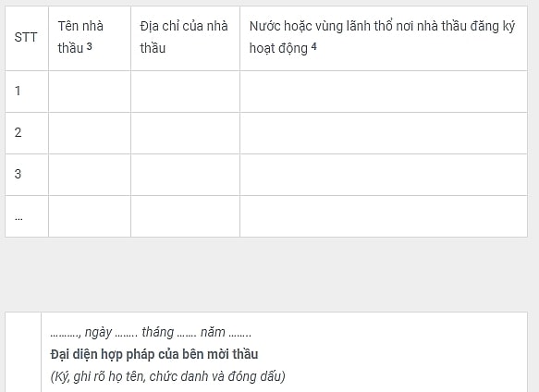This screenshot has height=392, width=539.
Task: Click the ngày tháng năm date line
Action: (151, 333)
